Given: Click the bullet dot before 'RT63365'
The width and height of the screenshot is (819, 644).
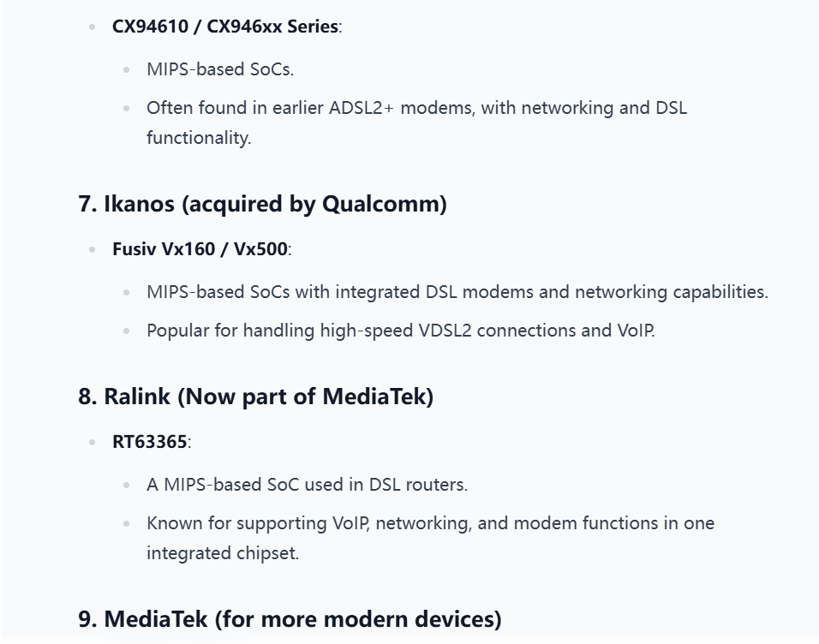Looking at the screenshot, I should pos(93,443).
